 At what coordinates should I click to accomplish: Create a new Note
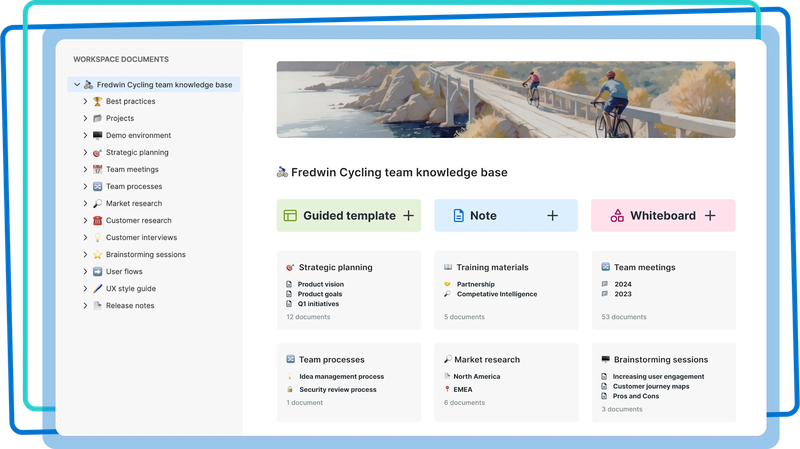point(506,215)
